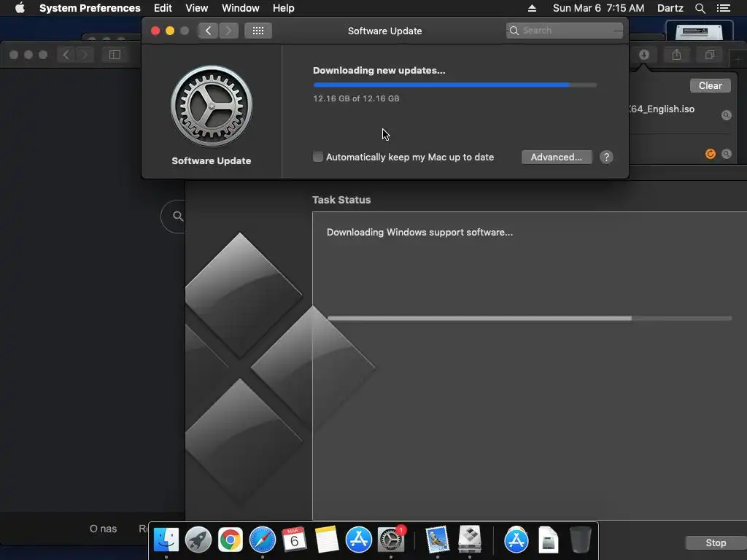Click the Software Update gear icon
This screenshot has height=560, width=747.
212,106
